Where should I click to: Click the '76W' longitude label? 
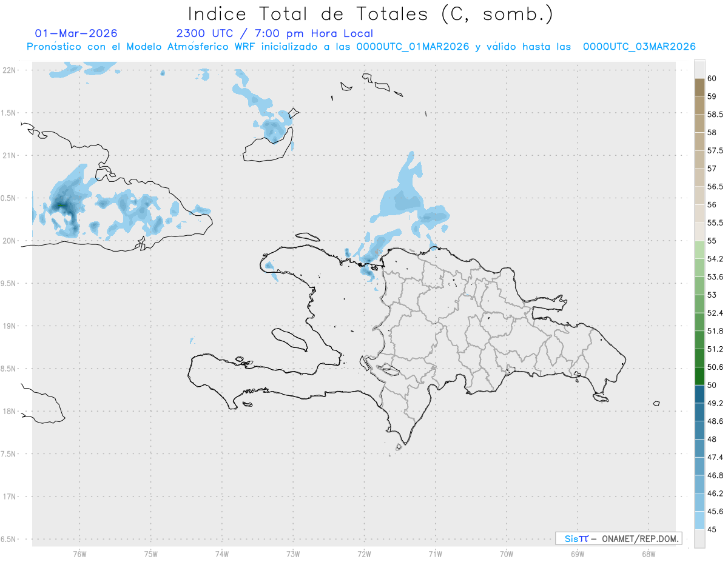point(79,554)
